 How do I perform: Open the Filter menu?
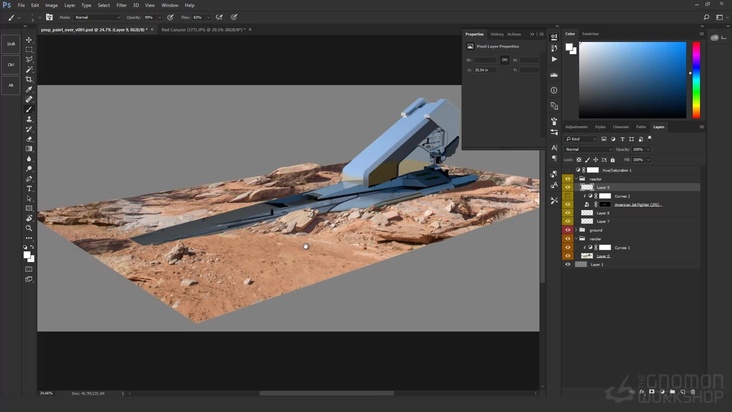point(121,5)
